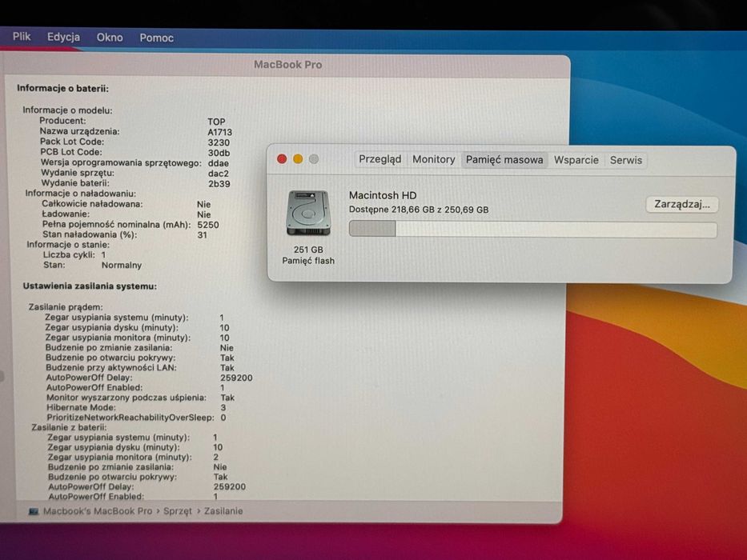Click the MacBook Pro window title

click(x=287, y=64)
